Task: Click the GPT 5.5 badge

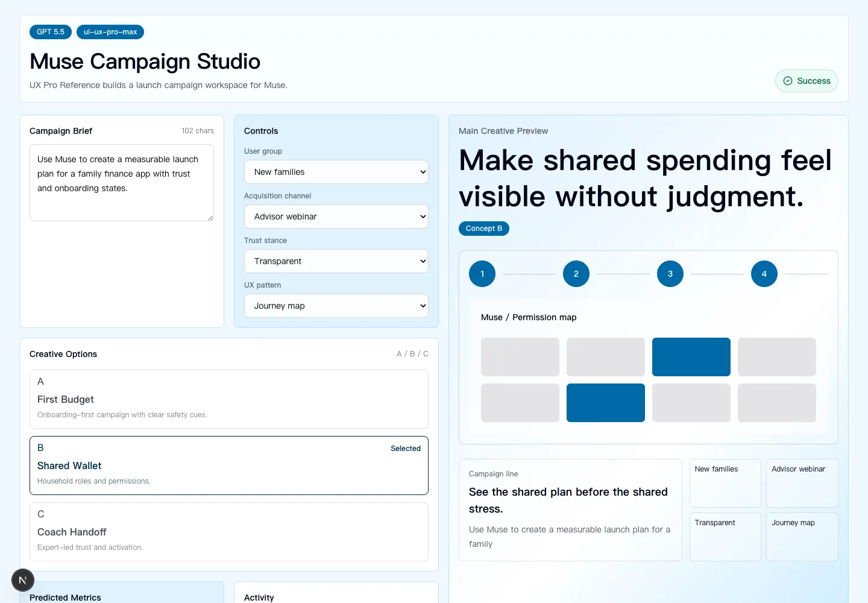Action: tap(51, 32)
